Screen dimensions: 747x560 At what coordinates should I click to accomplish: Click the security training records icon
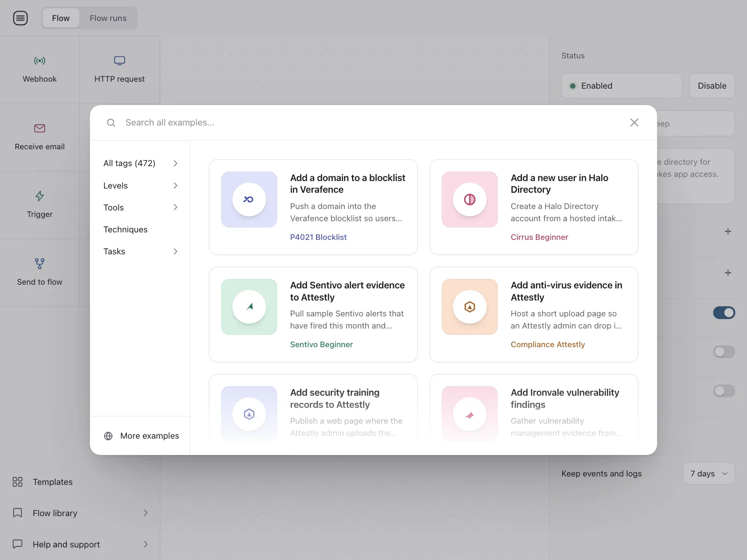point(249,414)
